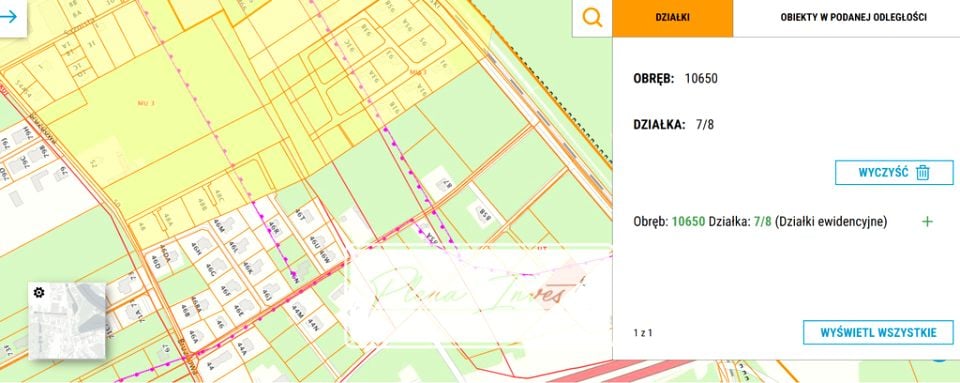Screen dimensions: 960x383
Task: Click WYŚWIETL WSZYSTKIE button
Action: pos(878,333)
